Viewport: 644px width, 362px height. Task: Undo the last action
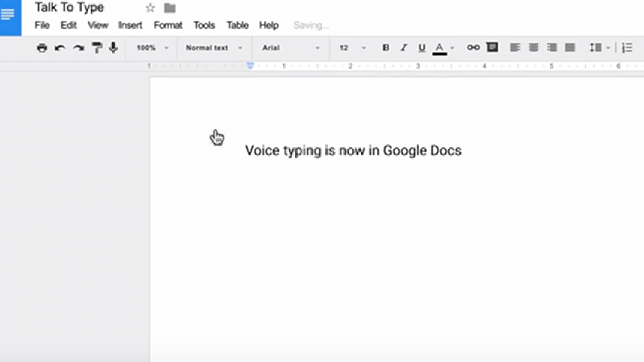pyautogui.click(x=60, y=48)
